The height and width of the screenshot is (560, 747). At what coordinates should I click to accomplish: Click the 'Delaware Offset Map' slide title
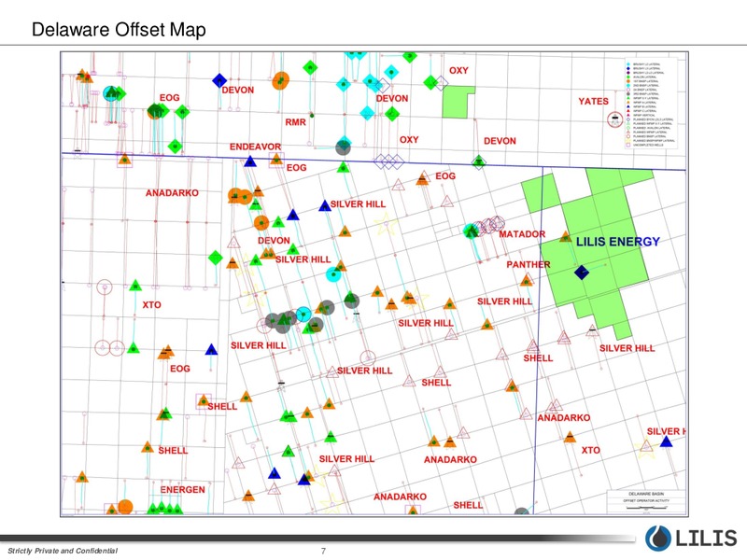[119, 30]
